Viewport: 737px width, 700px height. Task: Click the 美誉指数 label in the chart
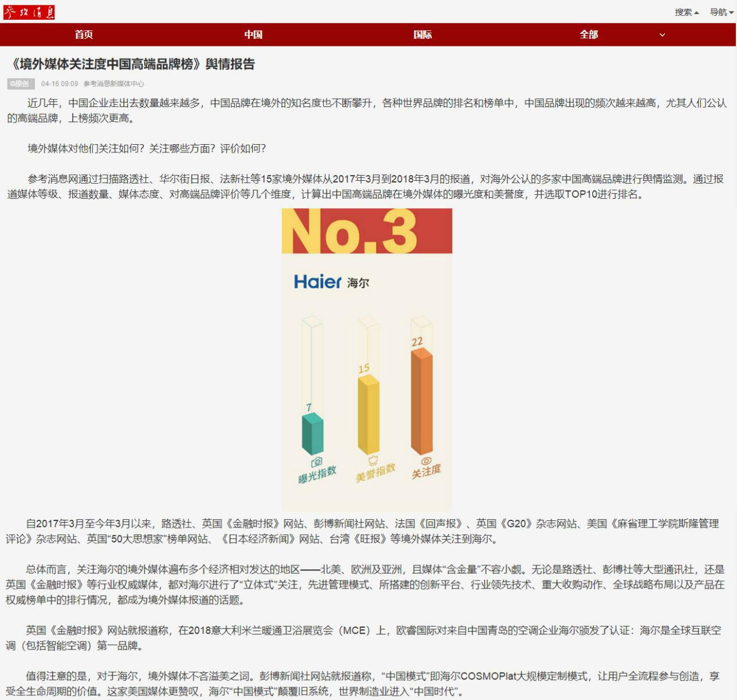(375, 473)
